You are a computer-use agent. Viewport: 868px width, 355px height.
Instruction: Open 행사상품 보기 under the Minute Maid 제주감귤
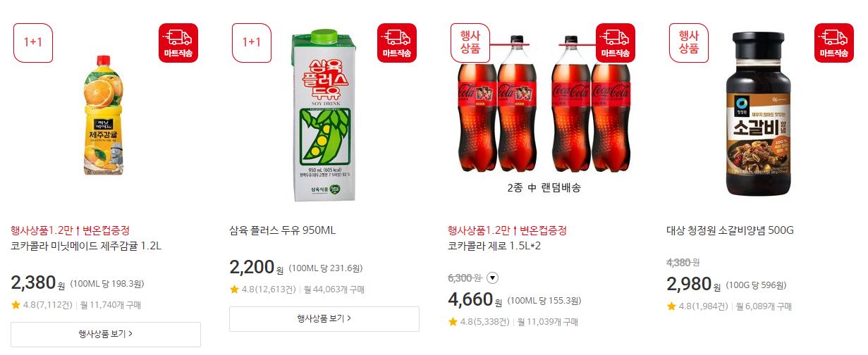(106, 334)
